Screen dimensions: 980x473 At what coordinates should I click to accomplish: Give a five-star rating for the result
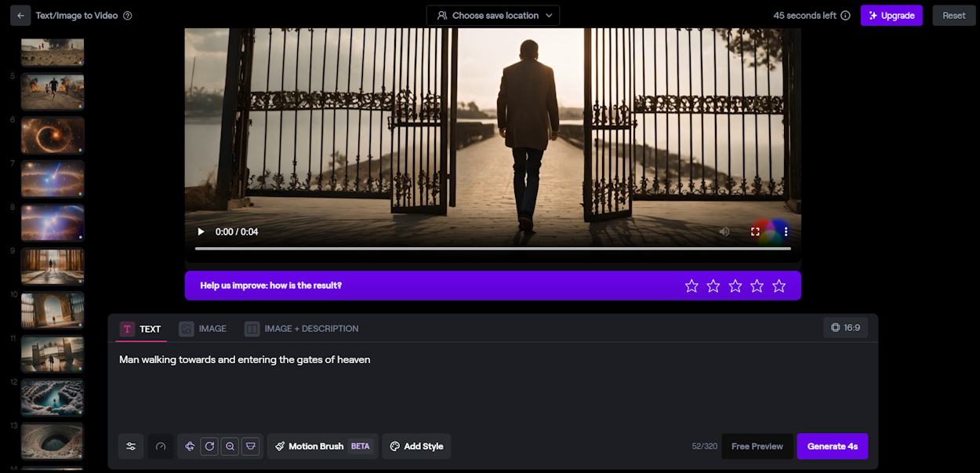pos(779,286)
